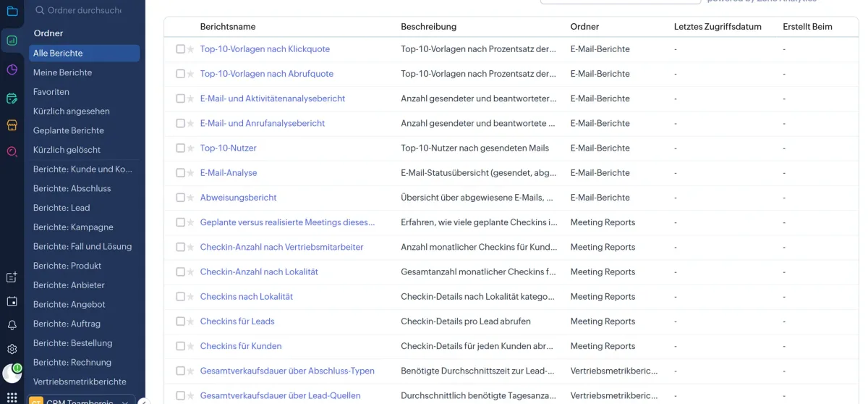Star the Geplante versus realisierte Meetings report
The image size is (868, 404).
191,222
